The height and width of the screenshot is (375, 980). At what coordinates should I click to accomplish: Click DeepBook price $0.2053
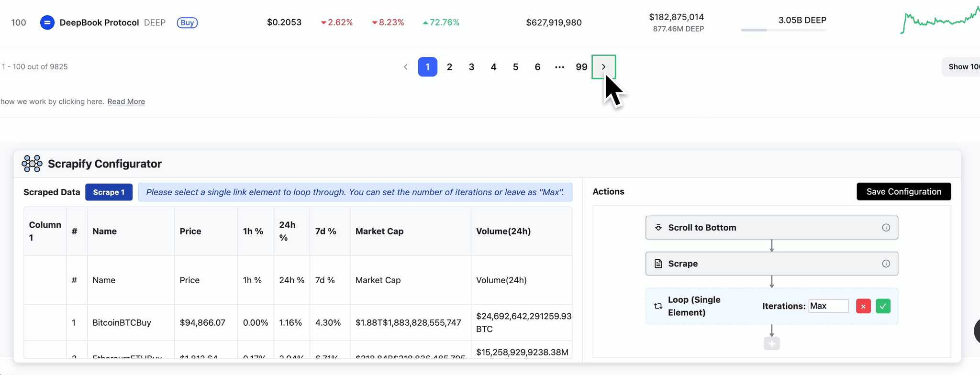284,22
